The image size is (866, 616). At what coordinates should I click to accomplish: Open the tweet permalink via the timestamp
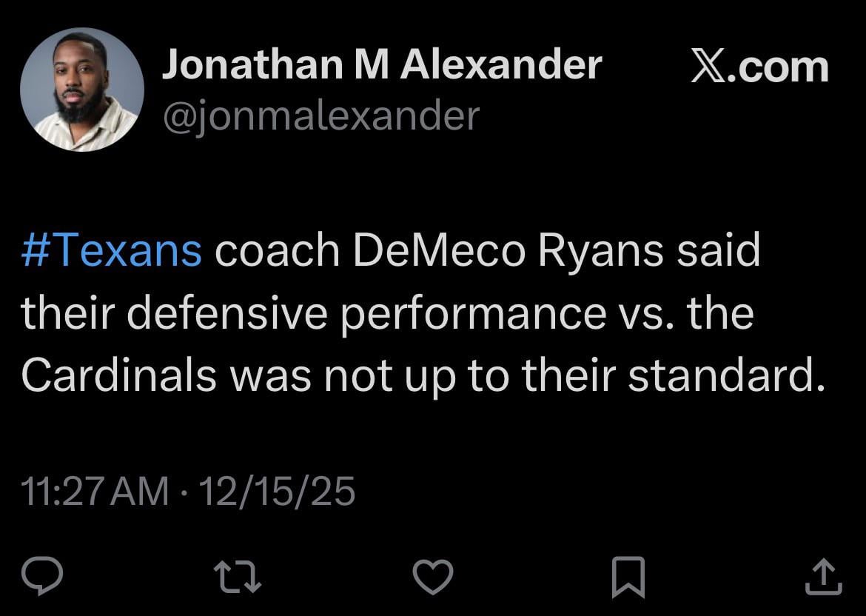(x=189, y=489)
